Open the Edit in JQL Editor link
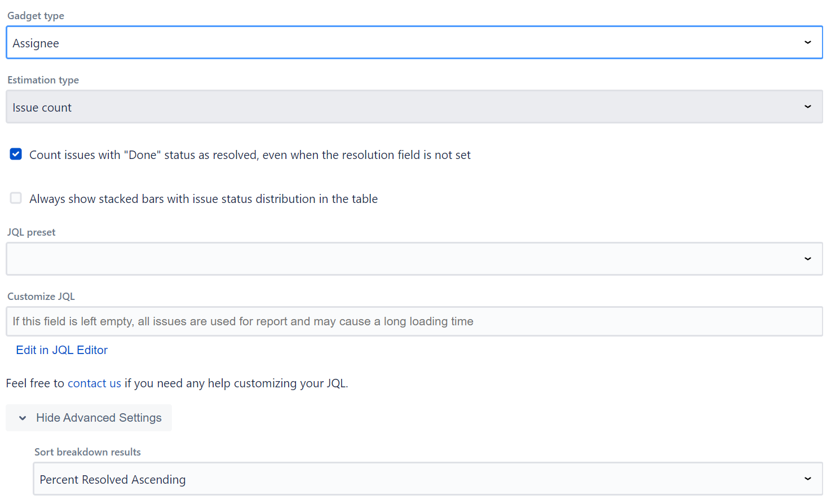Screen dimensions: 831x504 click(x=61, y=350)
